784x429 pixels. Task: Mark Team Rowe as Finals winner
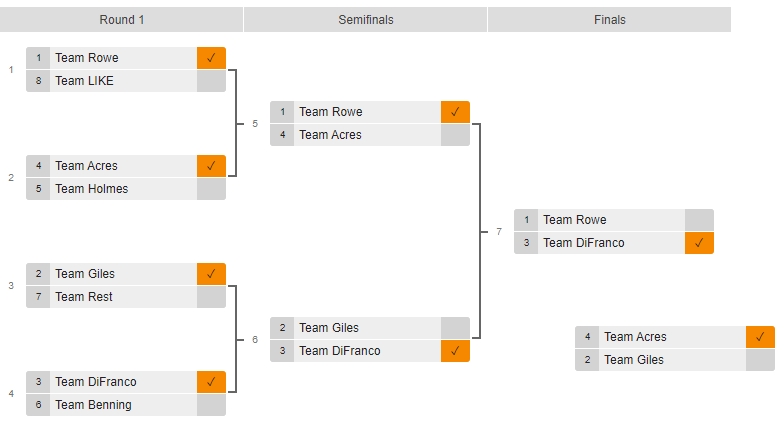(699, 220)
